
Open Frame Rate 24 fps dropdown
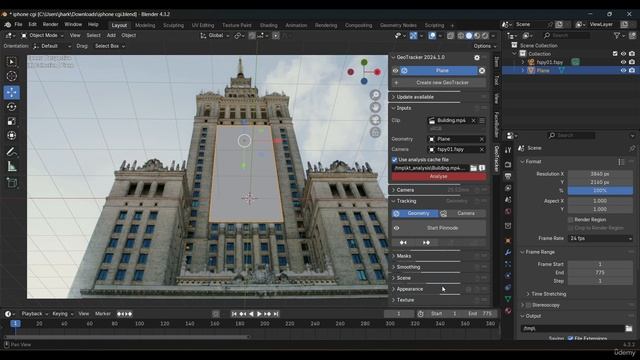click(x=600, y=238)
